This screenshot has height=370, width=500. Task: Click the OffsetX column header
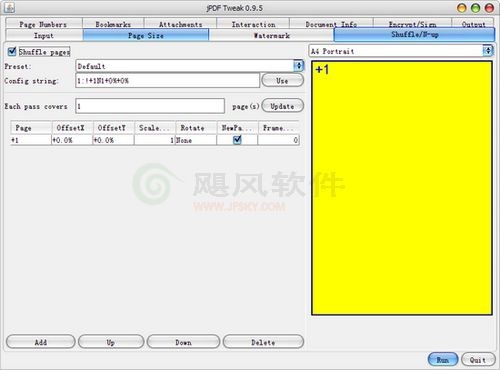point(72,128)
